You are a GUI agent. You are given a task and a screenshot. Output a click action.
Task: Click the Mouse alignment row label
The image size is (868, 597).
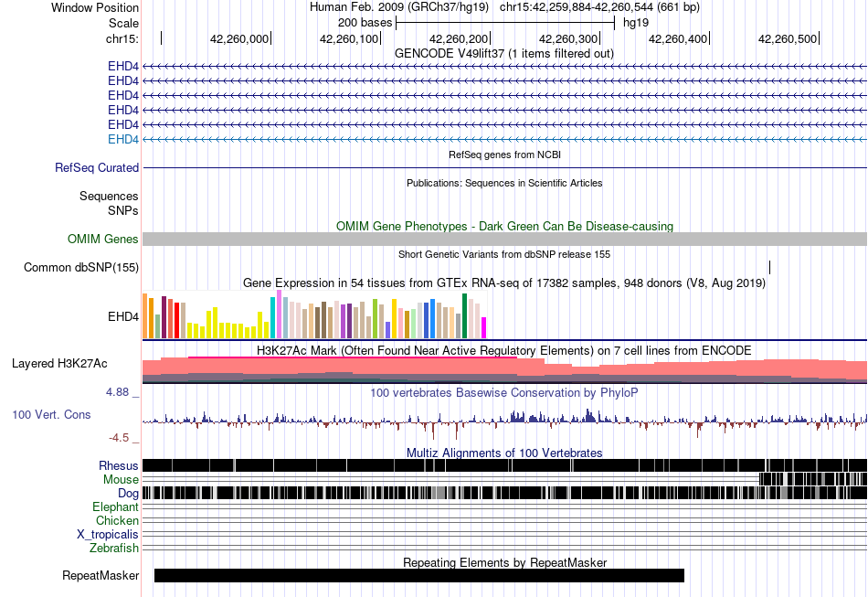click(x=121, y=480)
